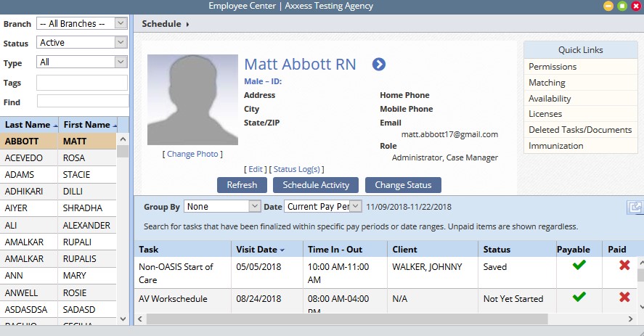Select employee ACEVEDO ROSA in the list
This screenshot has height=336, width=644.
[x=58, y=157]
